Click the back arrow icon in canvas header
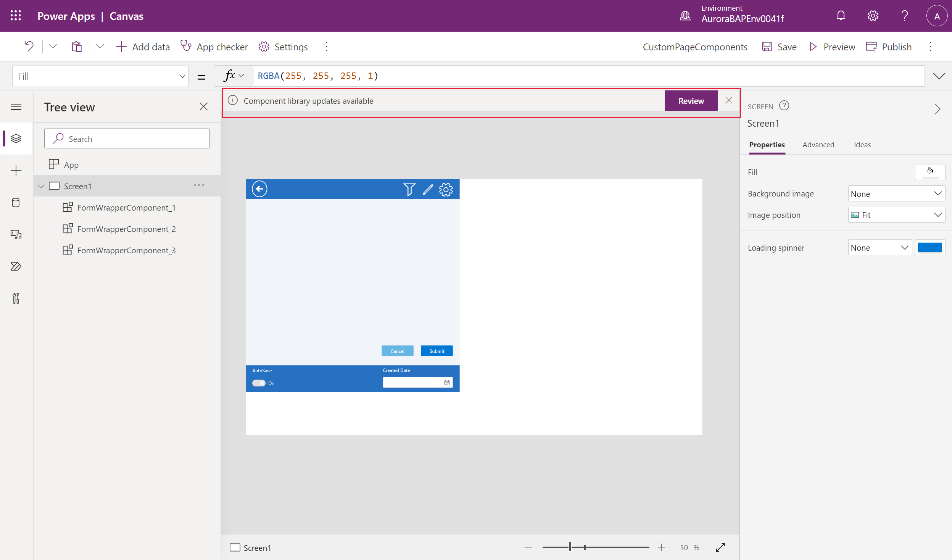This screenshot has height=560, width=952. [x=259, y=189]
